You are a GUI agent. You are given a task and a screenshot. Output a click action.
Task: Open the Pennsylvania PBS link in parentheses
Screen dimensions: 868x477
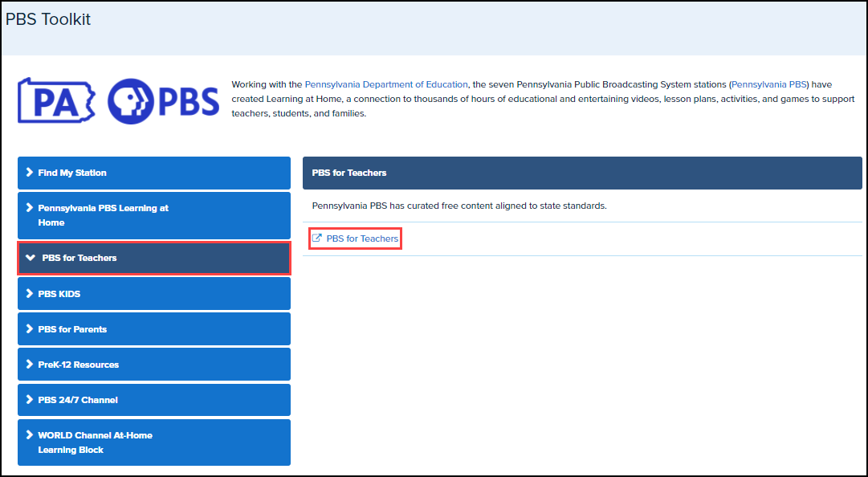click(x=769, y=84)
